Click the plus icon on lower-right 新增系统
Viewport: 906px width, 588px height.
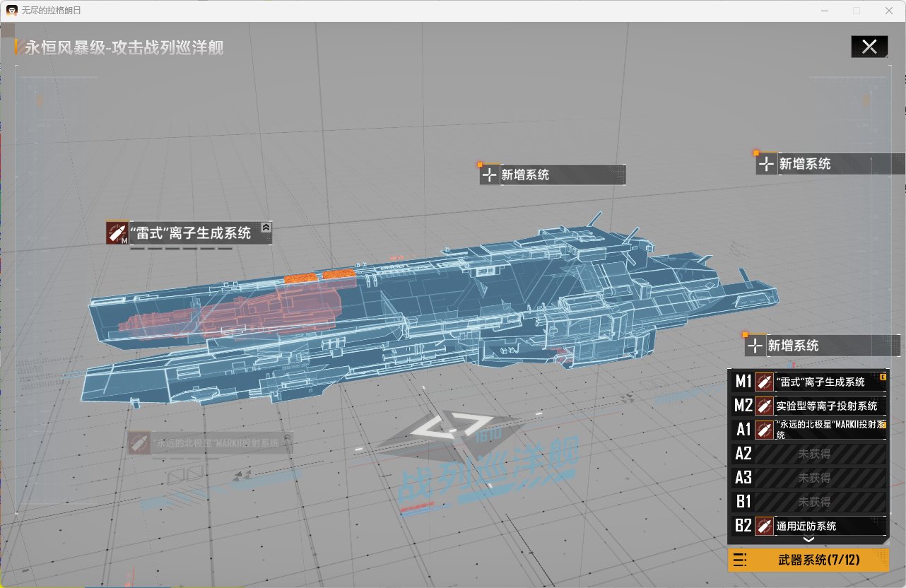(755, 346)
